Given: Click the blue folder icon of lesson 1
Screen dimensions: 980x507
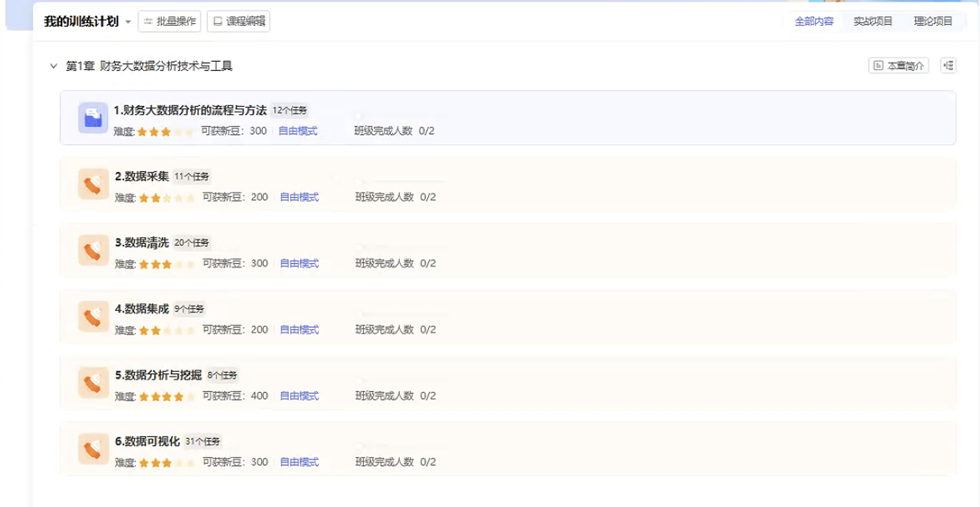Looking at the screenshot, I should click(x=93, y=117).
